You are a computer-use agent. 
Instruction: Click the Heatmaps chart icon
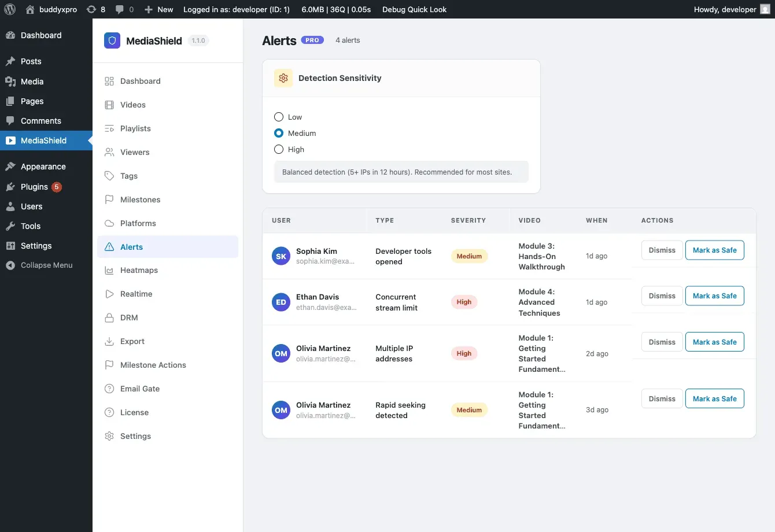[x=109, y=270]
